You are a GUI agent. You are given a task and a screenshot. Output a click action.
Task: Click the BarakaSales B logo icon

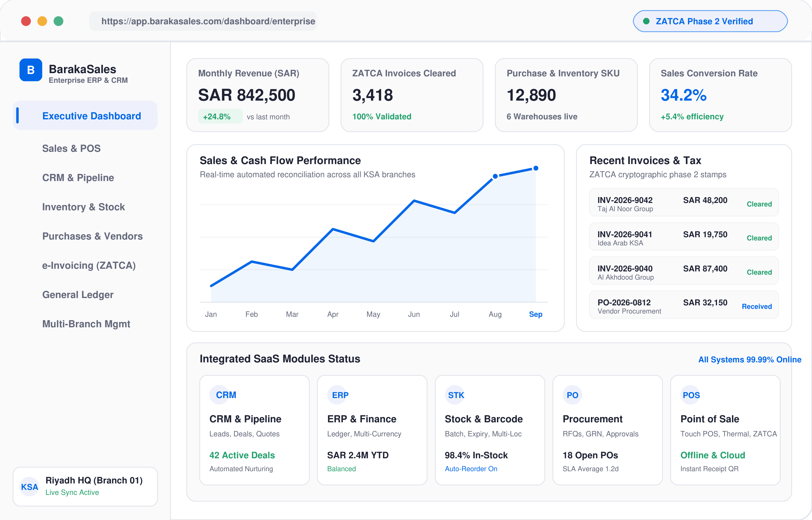[x=31, y=70]
